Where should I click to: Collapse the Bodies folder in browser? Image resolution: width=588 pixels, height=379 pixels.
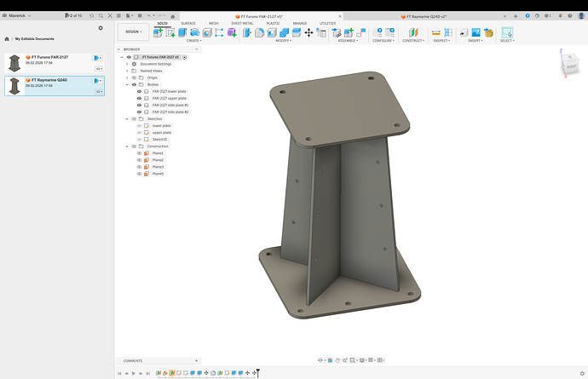click(x=127, y=84)
